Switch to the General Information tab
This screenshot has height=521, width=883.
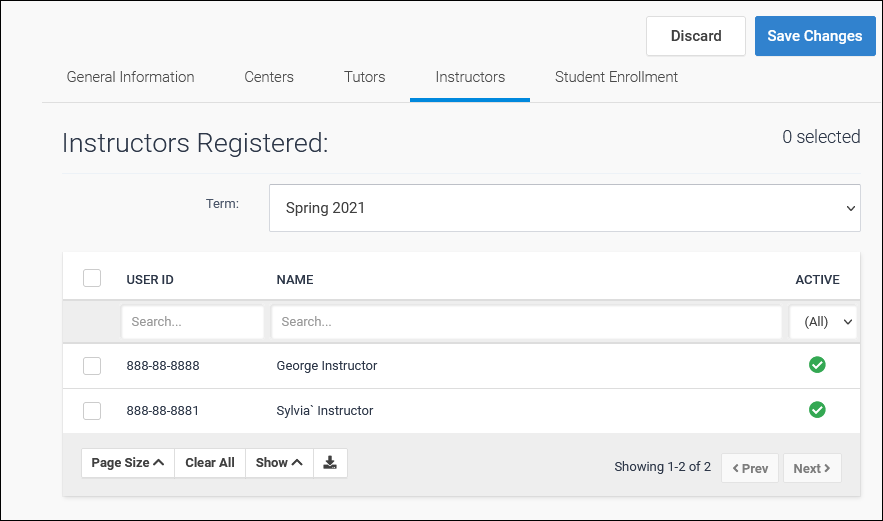130,77
